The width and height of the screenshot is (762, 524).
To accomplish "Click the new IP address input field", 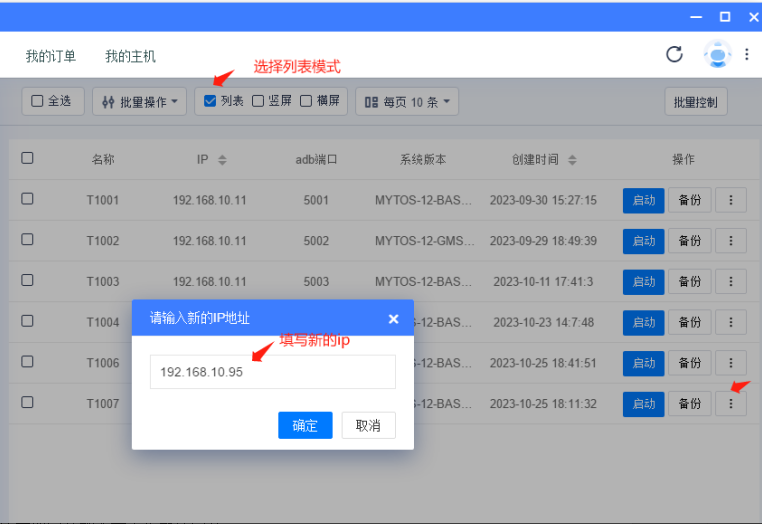I will [272, 372].
